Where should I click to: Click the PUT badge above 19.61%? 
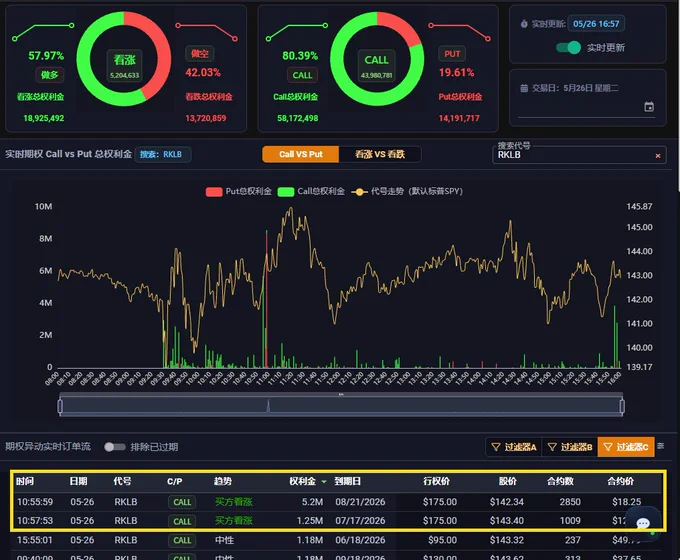[452, 54]
